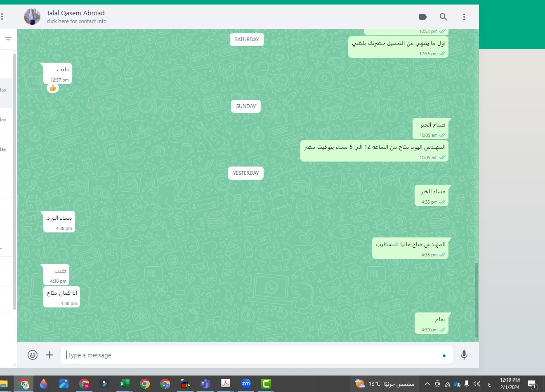Click the SUNDAY date label
This screenshot has width=545, height=392.
(x=246, y=106)
